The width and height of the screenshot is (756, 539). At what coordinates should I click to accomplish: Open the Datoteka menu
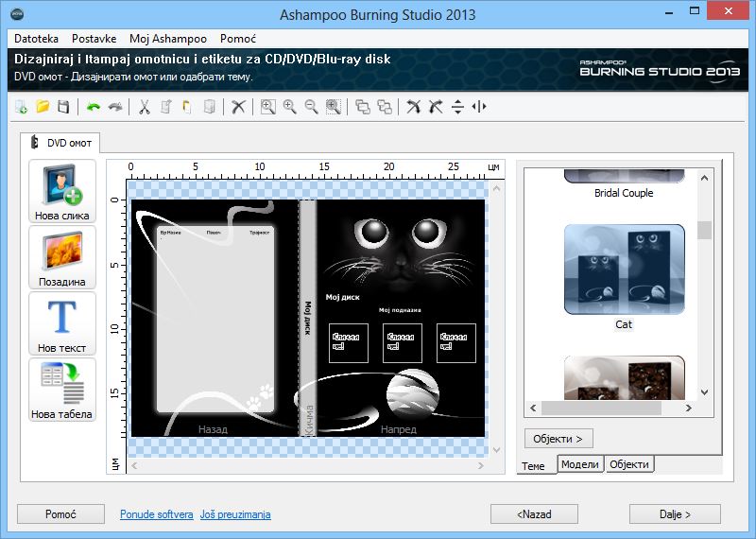37,39
